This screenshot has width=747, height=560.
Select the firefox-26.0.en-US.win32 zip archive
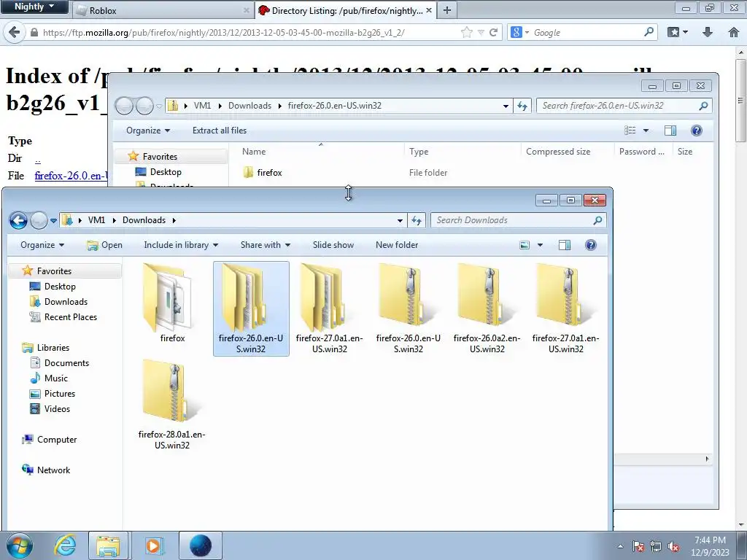pos(408,308)
